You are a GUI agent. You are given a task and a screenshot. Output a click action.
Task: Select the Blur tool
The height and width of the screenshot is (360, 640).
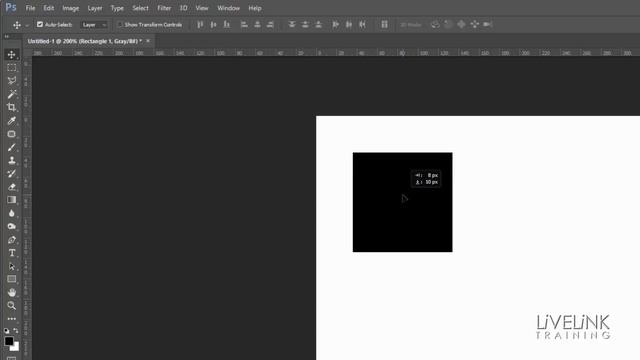(11, 213)
